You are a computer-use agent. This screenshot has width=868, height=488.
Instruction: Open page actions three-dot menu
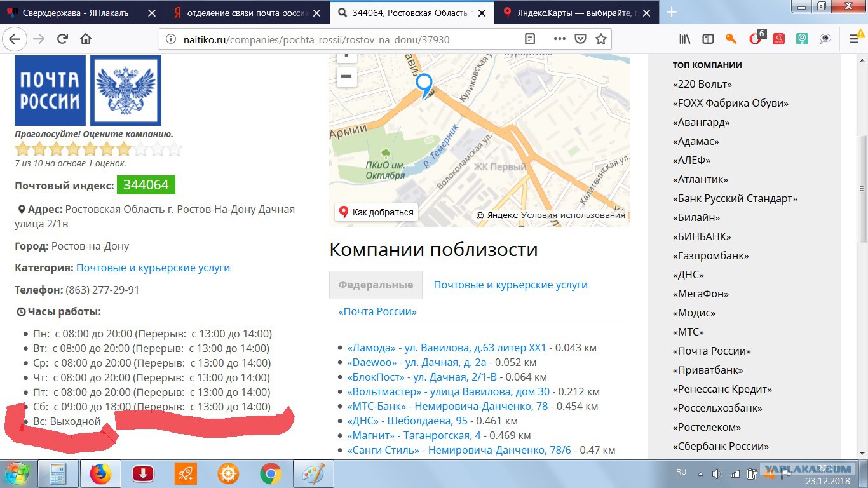coord(559,39)
